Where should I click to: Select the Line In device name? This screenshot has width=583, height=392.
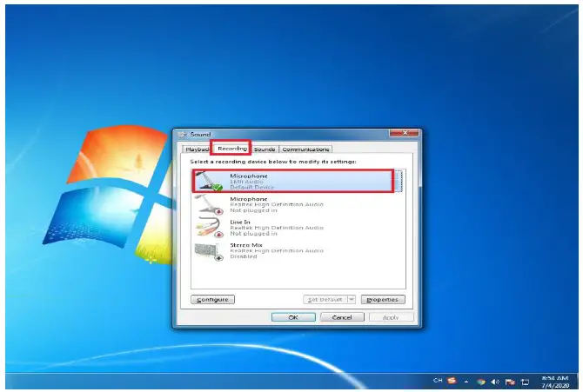[240, 223]
